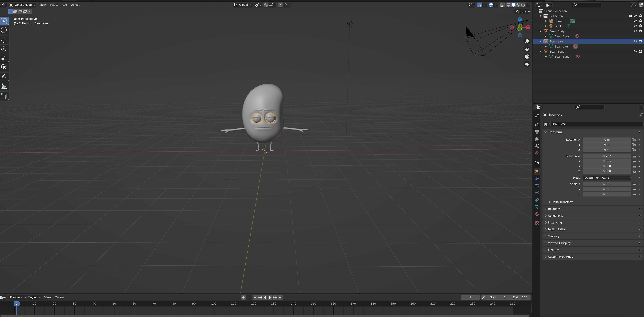Viewport: 644px width, 317px height.
Task: Toggle the snapping magnet button
Action: (x=266, y=5)
